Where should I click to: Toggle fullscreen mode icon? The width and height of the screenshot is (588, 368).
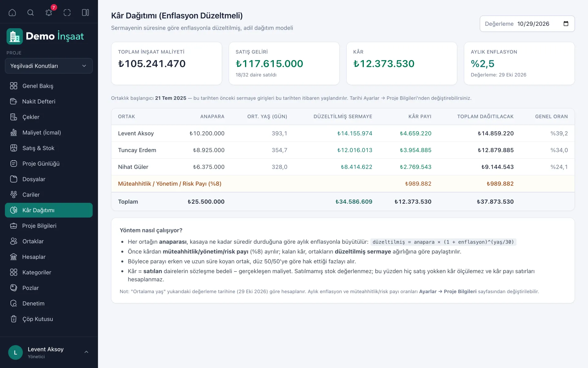(x=67, y=13)
